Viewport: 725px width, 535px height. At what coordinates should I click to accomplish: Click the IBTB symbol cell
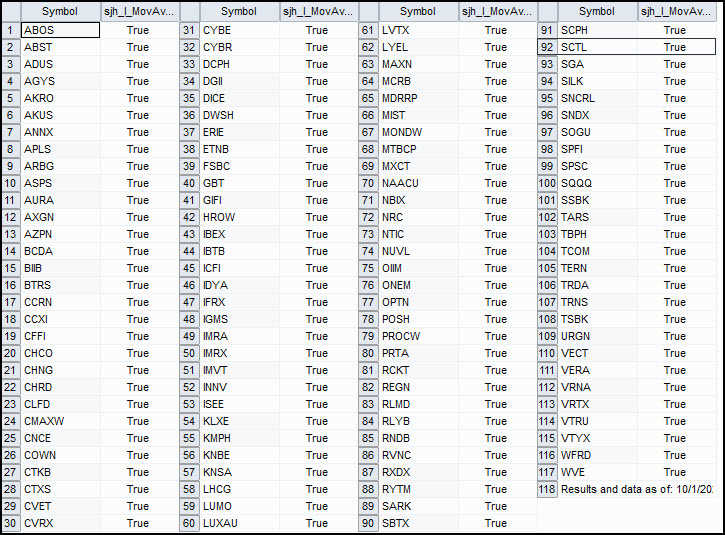point(240,251)
